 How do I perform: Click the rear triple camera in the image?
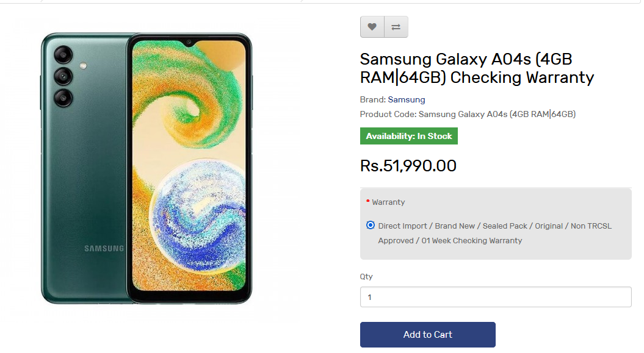tap(63, 77)
